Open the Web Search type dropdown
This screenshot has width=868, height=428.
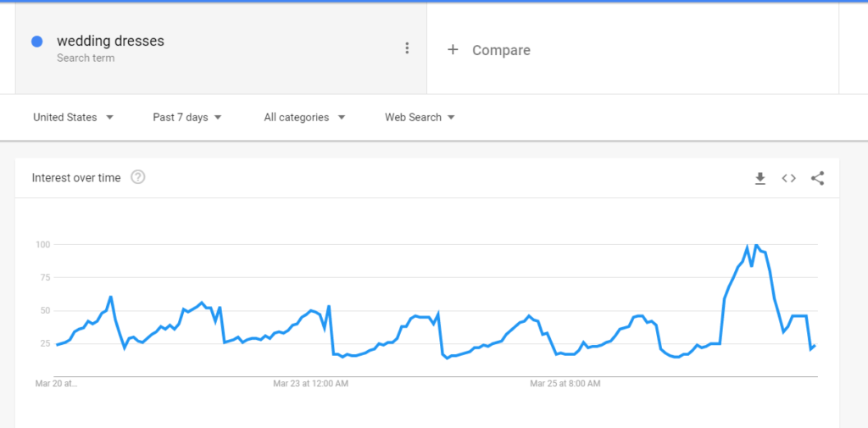[420, 117]
